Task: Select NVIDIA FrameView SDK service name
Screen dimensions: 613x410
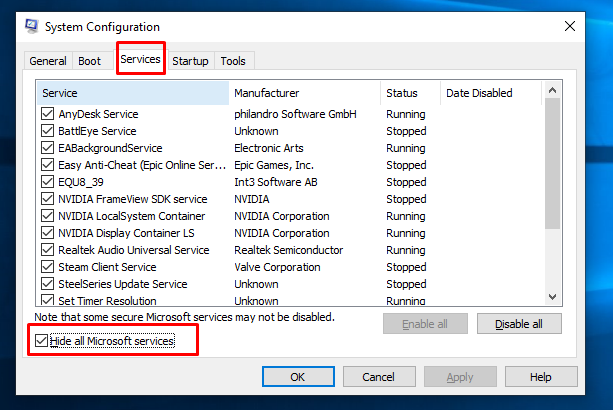Action: [133, 199]
